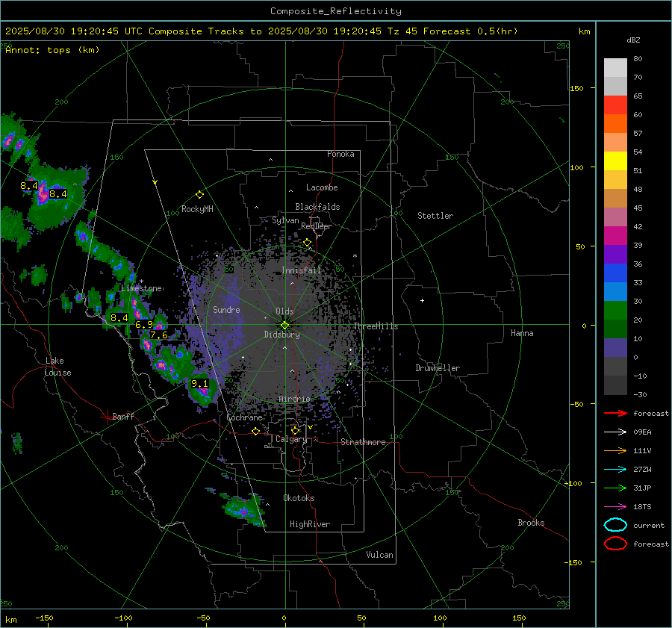Click the Ponoka city label
The height and width of the screenshot is (628, 672).
coord(340,154)
